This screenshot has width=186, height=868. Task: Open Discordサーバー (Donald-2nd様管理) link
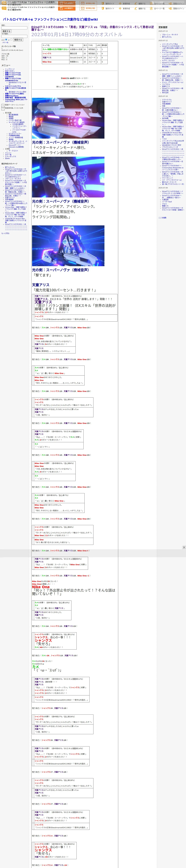[16, 146]
